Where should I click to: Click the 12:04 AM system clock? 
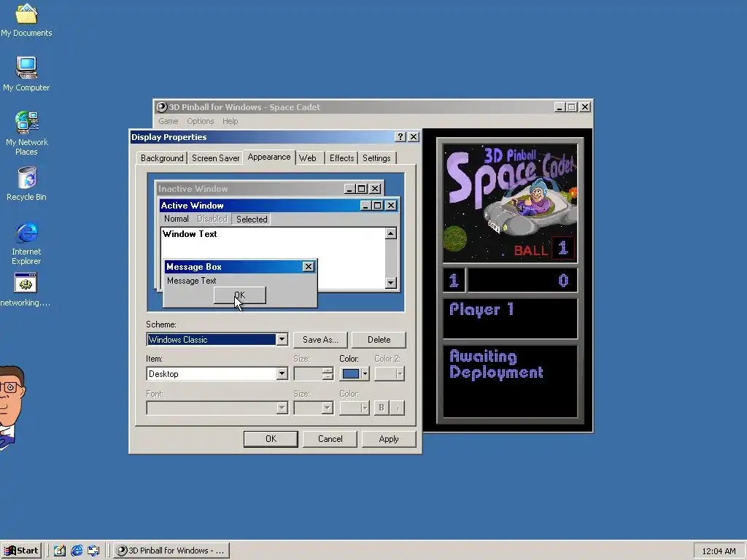coord(719,551)
